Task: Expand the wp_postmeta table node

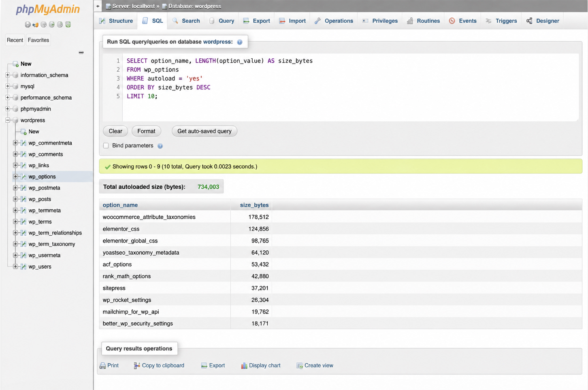Action: pos(15,188)
